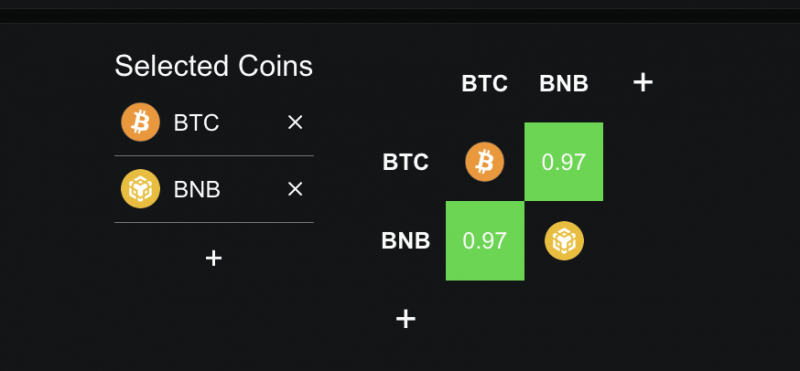Select the BTC row label in matrix
This screenshot has width=800, height=371.
click(406, 162)
